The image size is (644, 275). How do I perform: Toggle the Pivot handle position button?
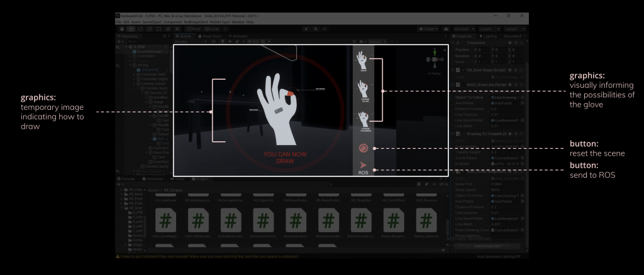pos(194,29)
